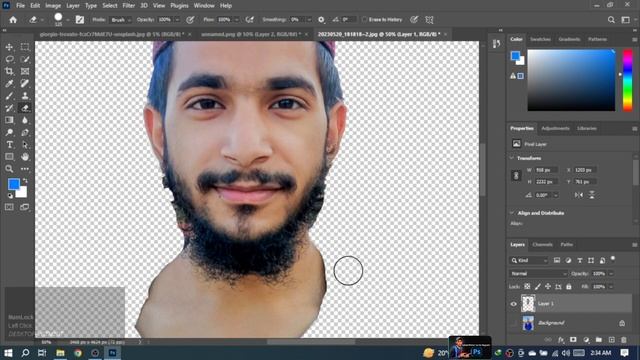The width and height of the screenshot is (640, 360).
Task: Open the Edit Toolbar three-dots menu
Action: pos(25,169)
